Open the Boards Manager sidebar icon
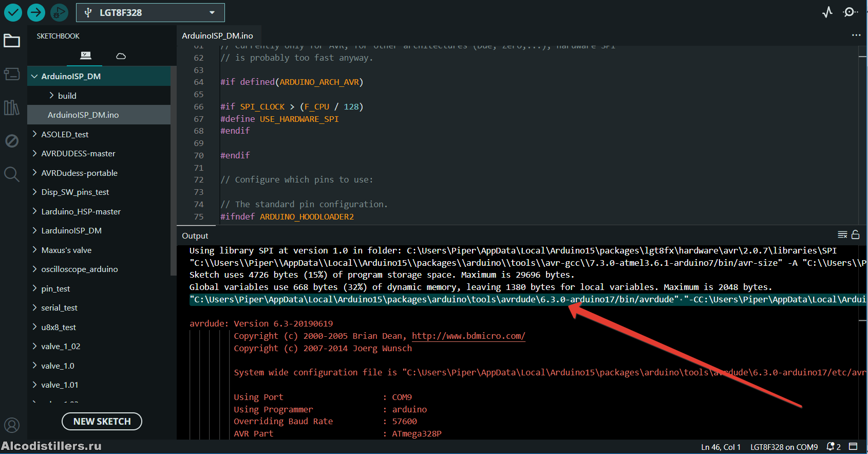The height and width of the screenshot is (454, 868). coord(12,74)
